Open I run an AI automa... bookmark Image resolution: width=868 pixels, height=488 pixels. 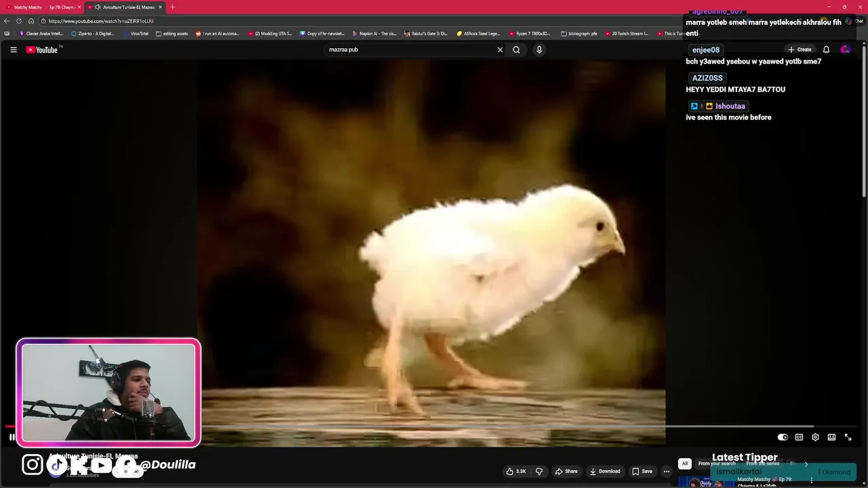218,33
